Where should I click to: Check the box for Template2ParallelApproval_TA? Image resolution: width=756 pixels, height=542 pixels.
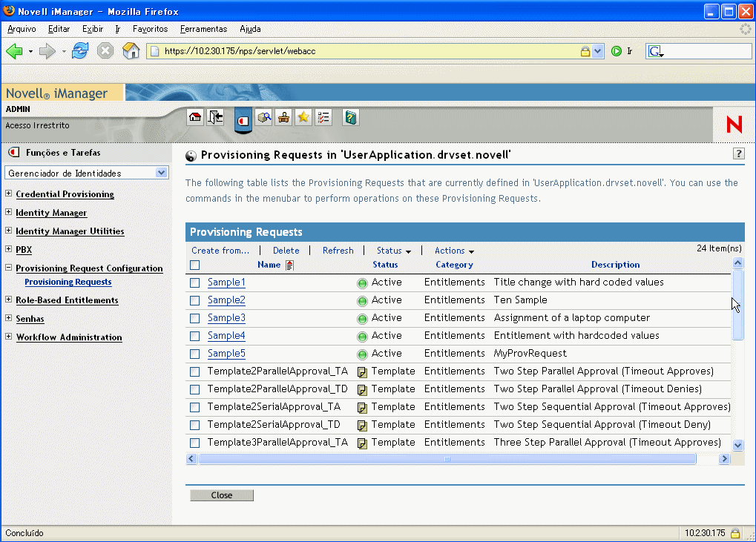click(194, 371)
